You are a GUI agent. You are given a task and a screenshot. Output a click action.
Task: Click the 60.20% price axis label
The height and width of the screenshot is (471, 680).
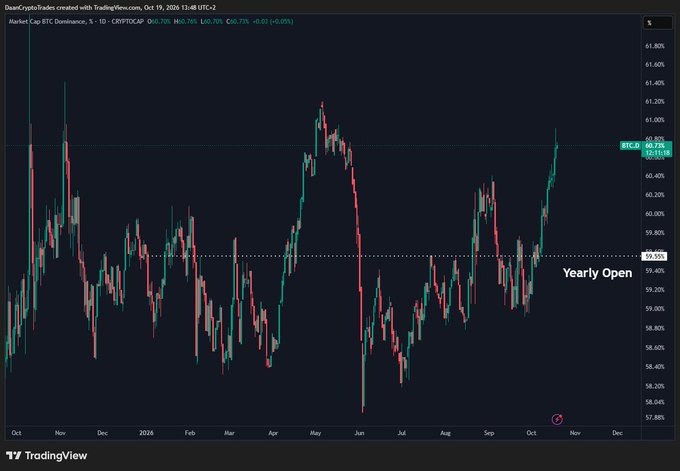655,195
